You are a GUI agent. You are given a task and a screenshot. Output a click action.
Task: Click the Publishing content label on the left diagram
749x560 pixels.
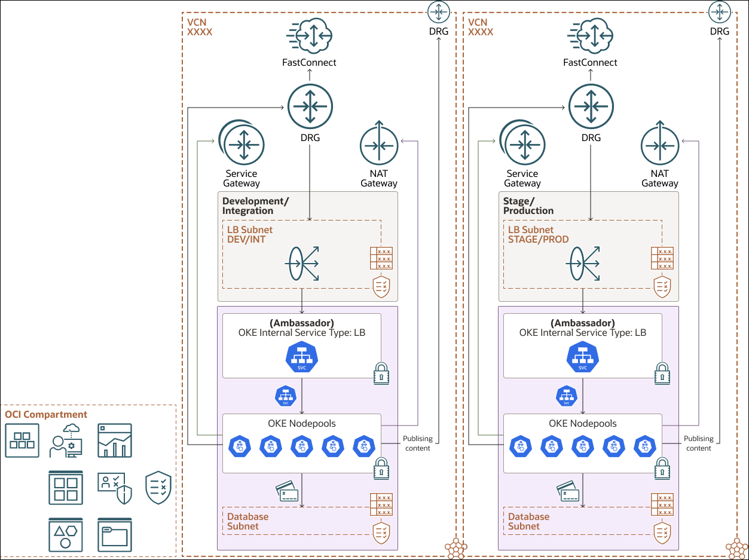tap(418, 443)
